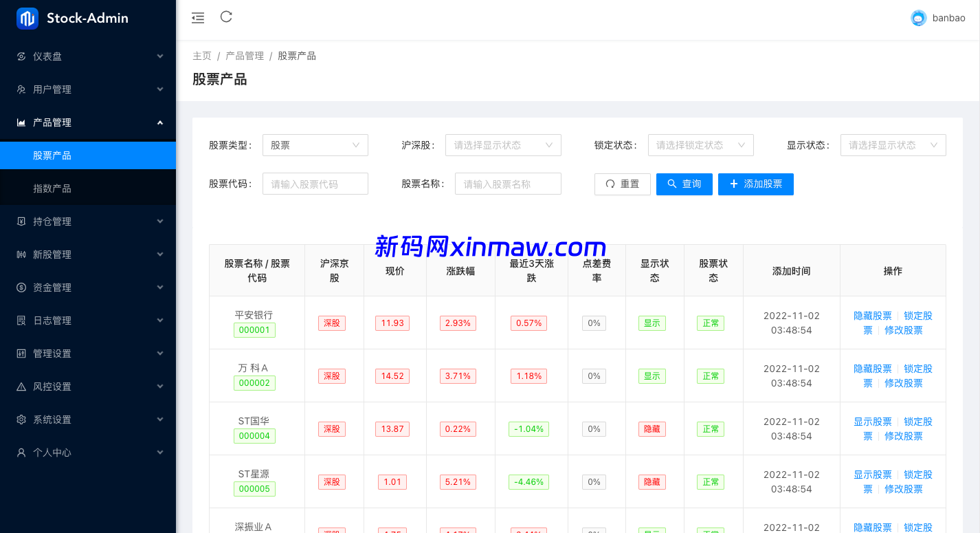Open the 股票类型 dropdown
The image size is (980, 533).
315,145
